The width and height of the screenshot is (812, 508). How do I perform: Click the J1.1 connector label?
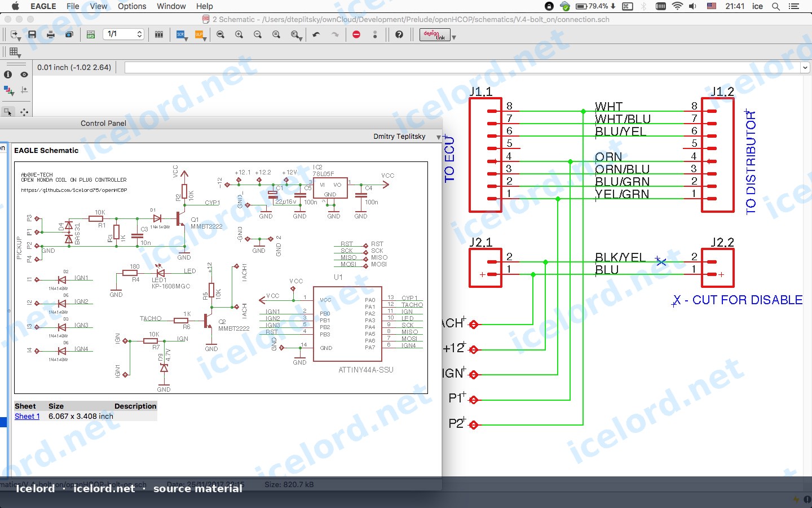pyautogui.click(x=481, y=91)
